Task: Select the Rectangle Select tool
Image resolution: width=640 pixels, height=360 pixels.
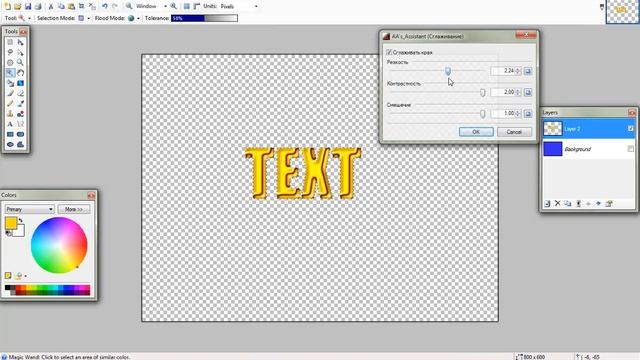Action: click(x=10, y=42)
